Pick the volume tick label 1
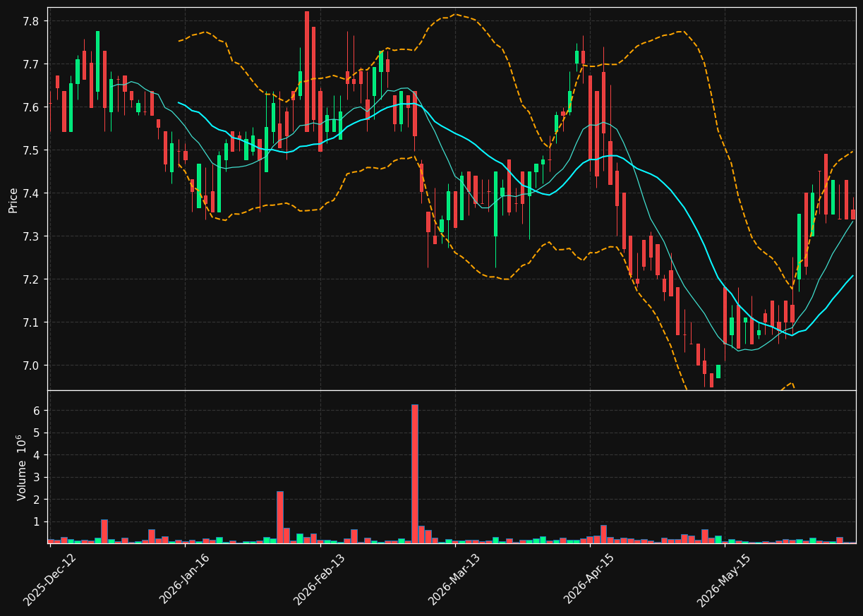 click(x=37, y=522)
